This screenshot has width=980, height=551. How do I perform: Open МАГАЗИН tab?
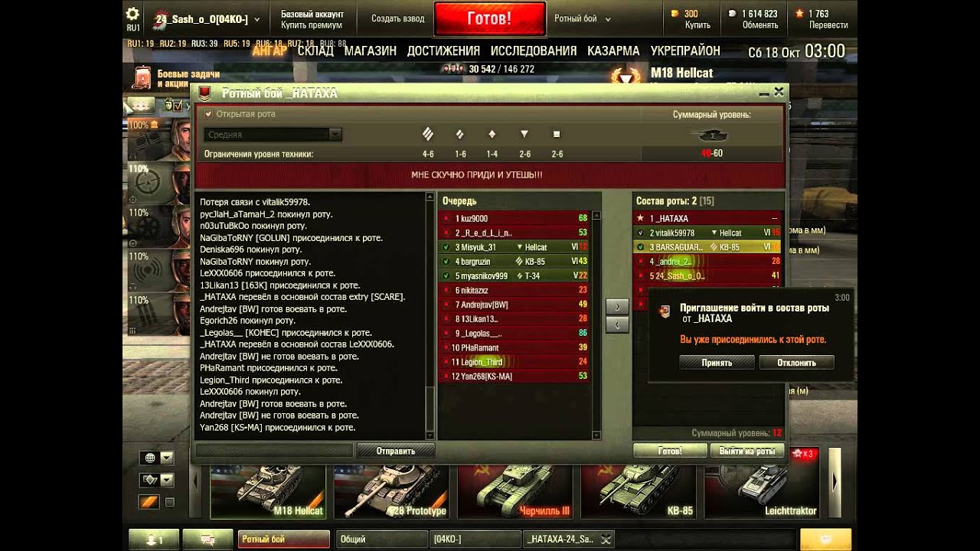pyautogui.click(x=371, y=51)
